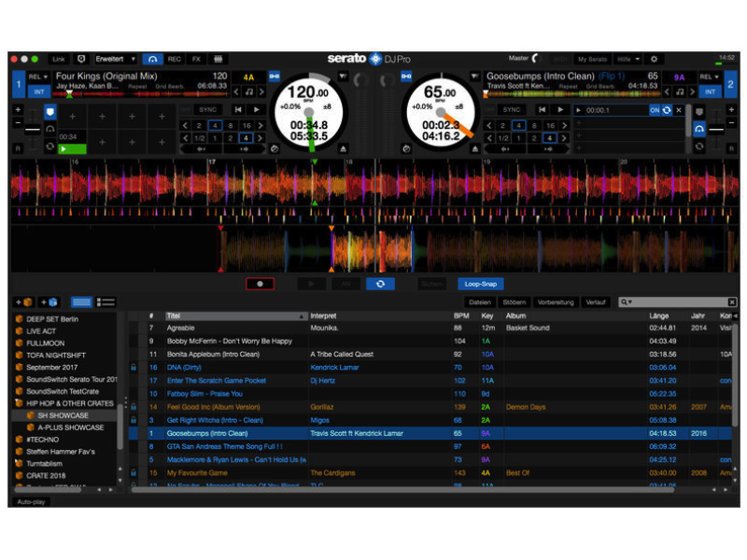This screenshot has height=560, width=747.
Task: Open the sampler grid icon in top toolbar
Action: pyautogui.click(x=218, y=59)
